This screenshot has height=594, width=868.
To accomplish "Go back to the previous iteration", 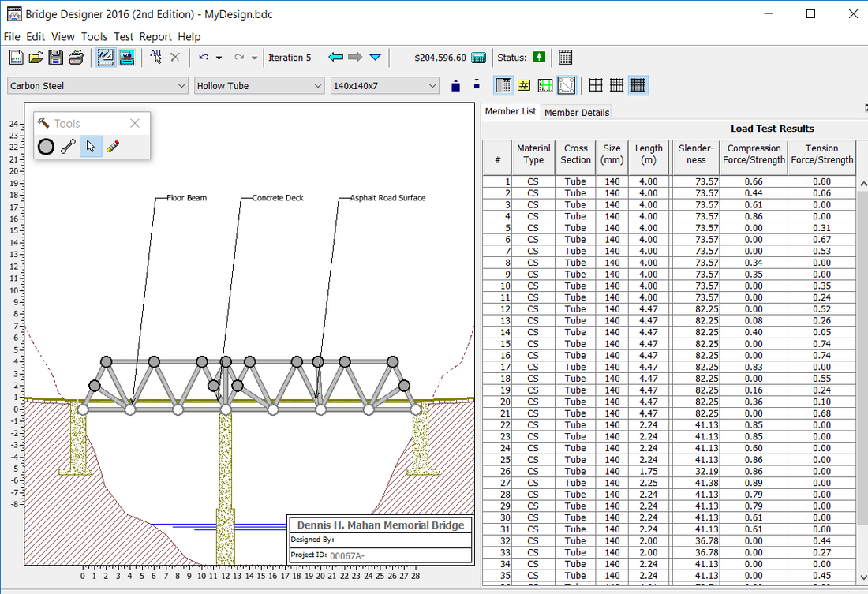I will (335, 57).
